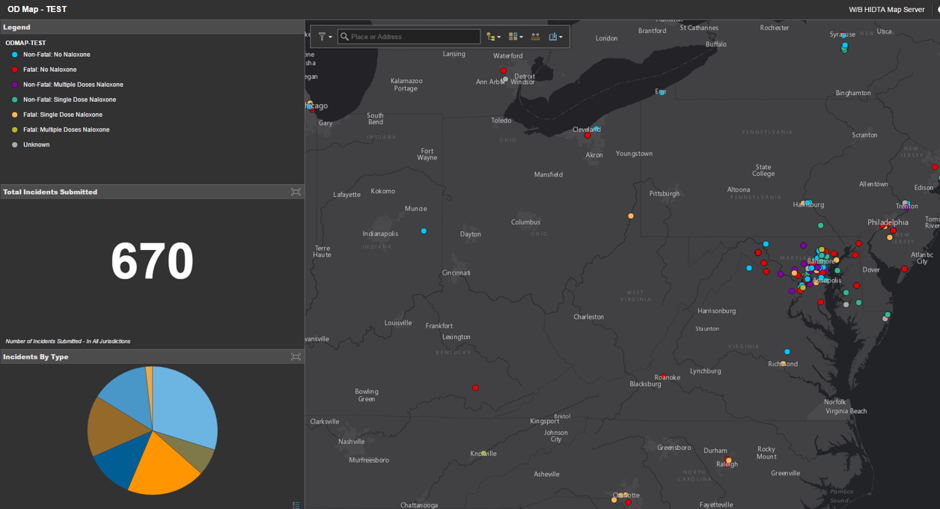Click the W/B HIDTA Map Server title
The image size is (940, 509).
point(887,10)
